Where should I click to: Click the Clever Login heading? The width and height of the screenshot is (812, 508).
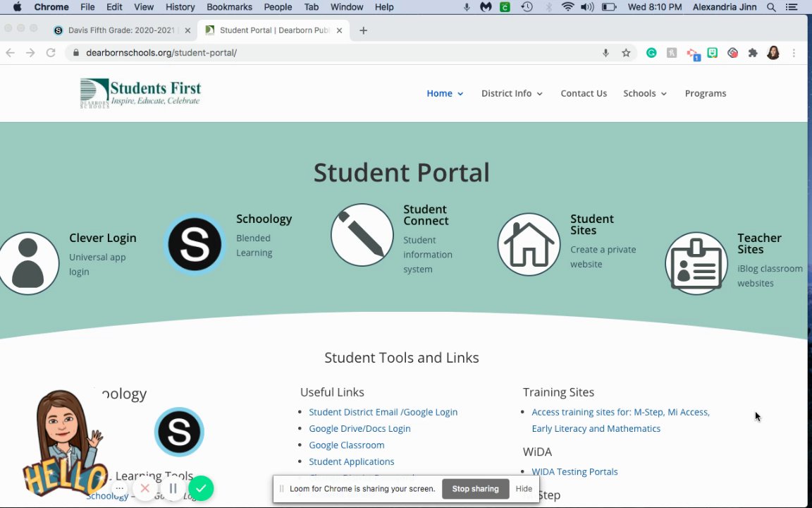[102, 238]
